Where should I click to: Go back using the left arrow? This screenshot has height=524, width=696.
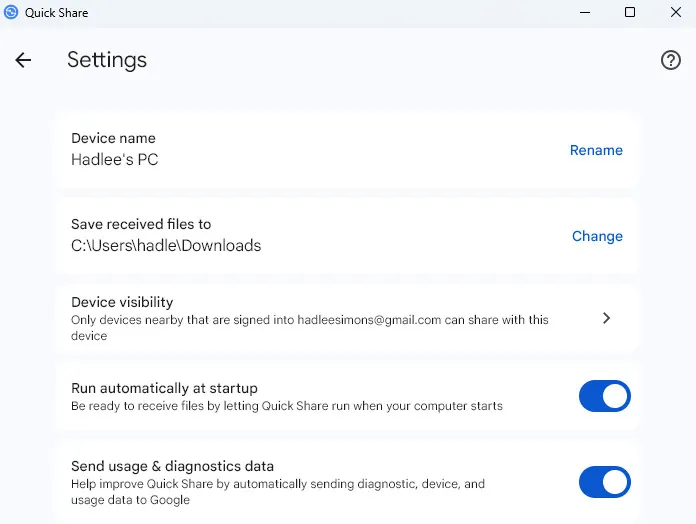coord(23,60)
